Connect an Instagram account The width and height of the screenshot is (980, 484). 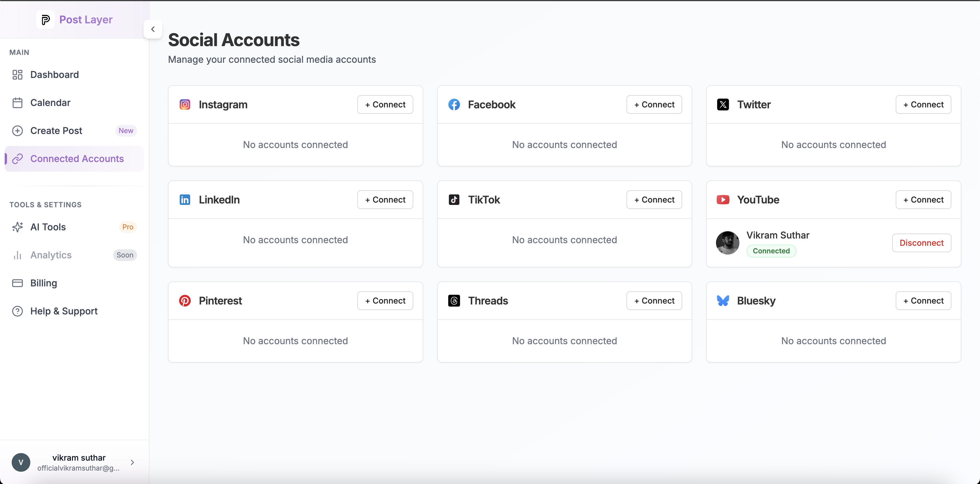385,104
